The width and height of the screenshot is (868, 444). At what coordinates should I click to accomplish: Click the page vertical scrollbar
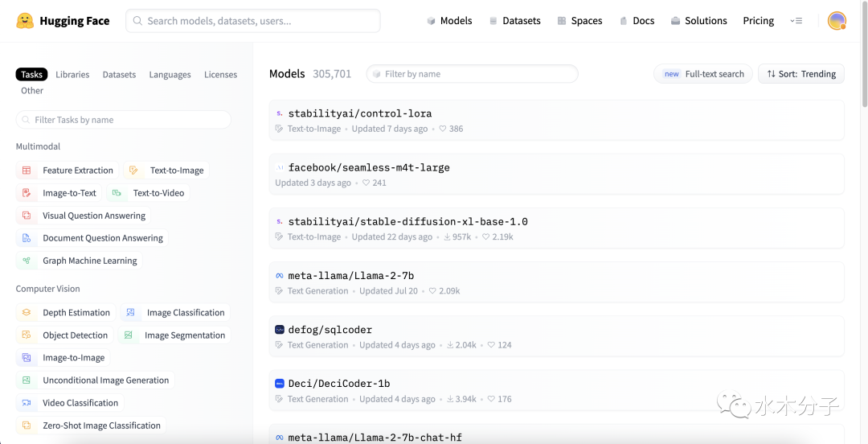[x=865, y=55]
